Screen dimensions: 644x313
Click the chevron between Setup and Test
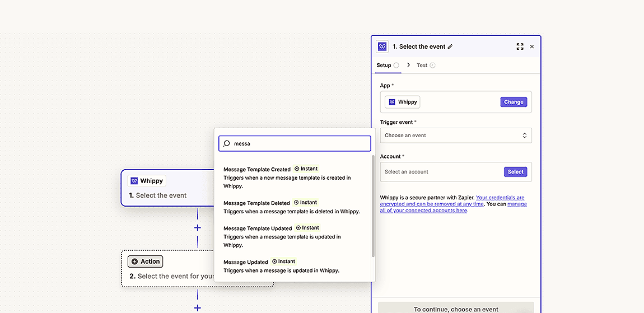click(x=408, y=65)
